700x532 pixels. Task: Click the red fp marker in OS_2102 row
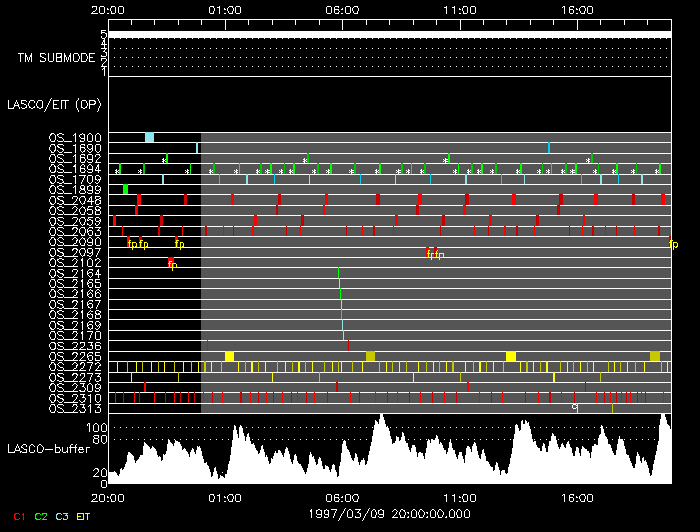(171, 263)
